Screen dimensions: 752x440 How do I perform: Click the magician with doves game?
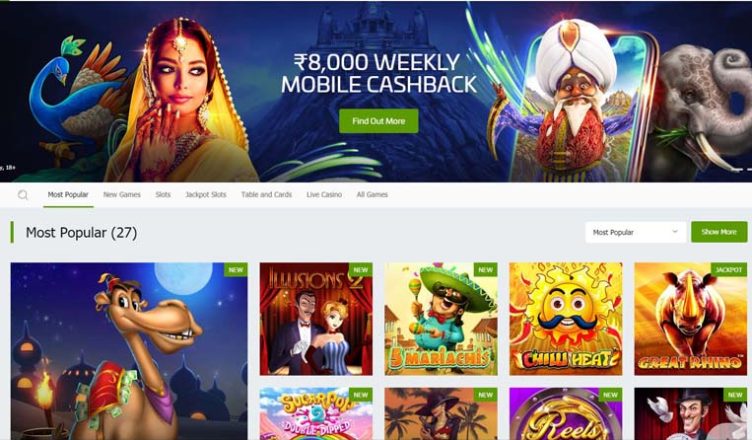pos(691,414)
